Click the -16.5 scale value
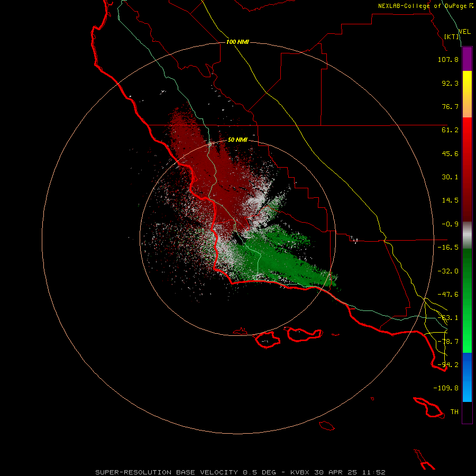The width and height of the screenshot is (476, 476). 448,248
